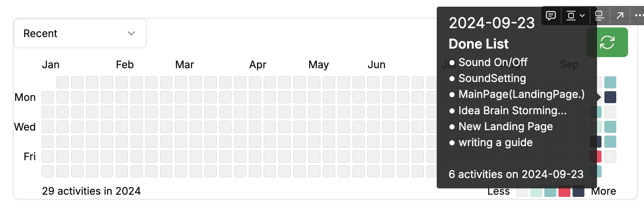This screenshot has width=644, height=224.
Task: Click the comment speech-bubble icon
Action: click(x=551, y=16)
